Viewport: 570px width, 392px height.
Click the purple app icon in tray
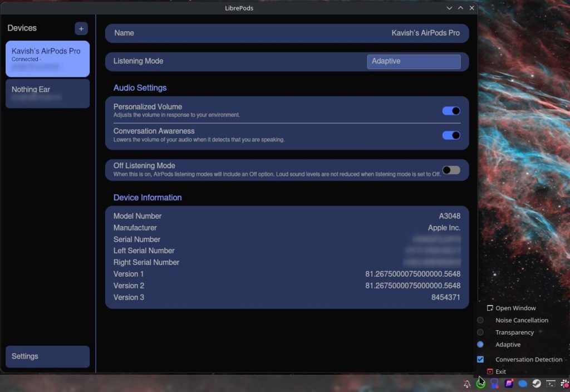(509, 383)
